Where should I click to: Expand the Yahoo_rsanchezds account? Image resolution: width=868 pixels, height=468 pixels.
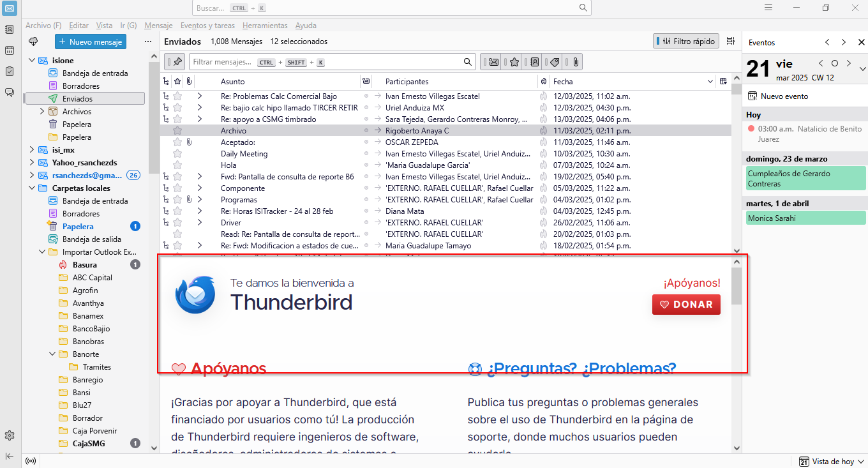click(x=31, y=163)
